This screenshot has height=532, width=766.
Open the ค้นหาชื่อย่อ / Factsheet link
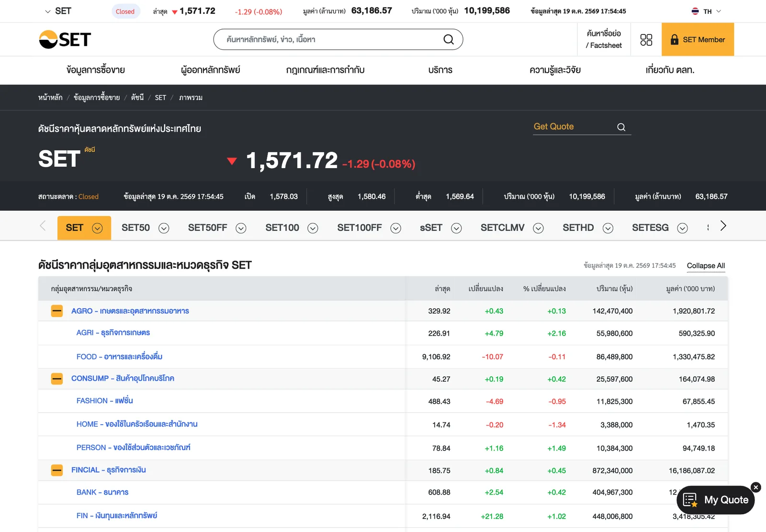click(x=604, y=39)
